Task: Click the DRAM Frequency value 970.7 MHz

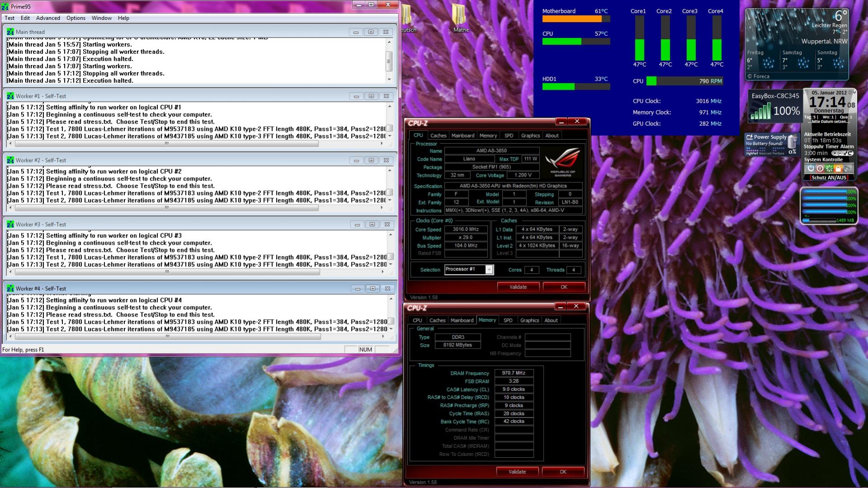Action: click(x=514, y=373)
